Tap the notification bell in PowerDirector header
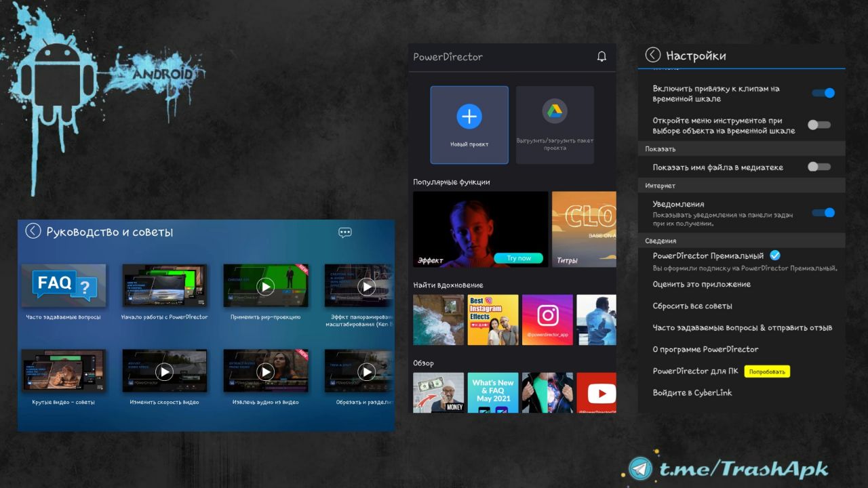This screenshot has height=488, width=868. (x=601, y=57)
